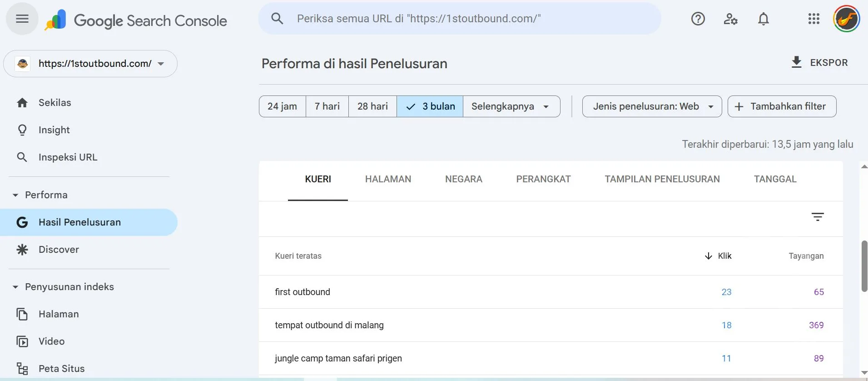
Task: Switch to the NEGARA tab
Action: tap(464, 179)
